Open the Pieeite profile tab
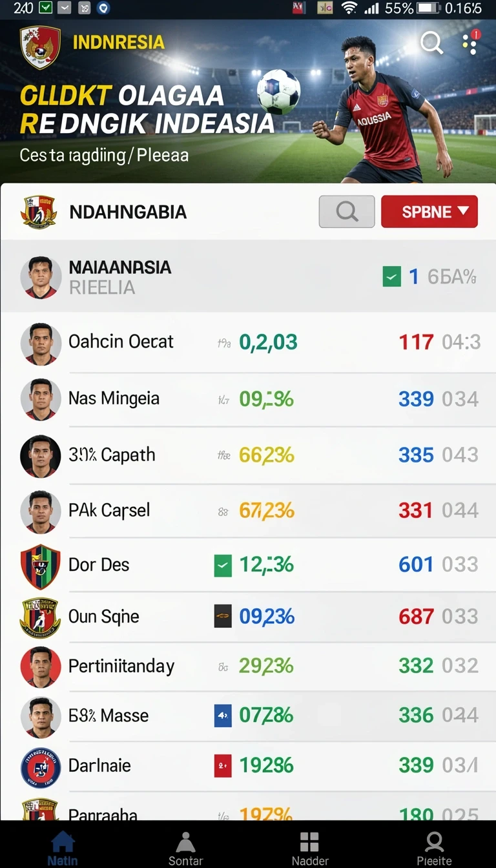 tap(434, 849)
